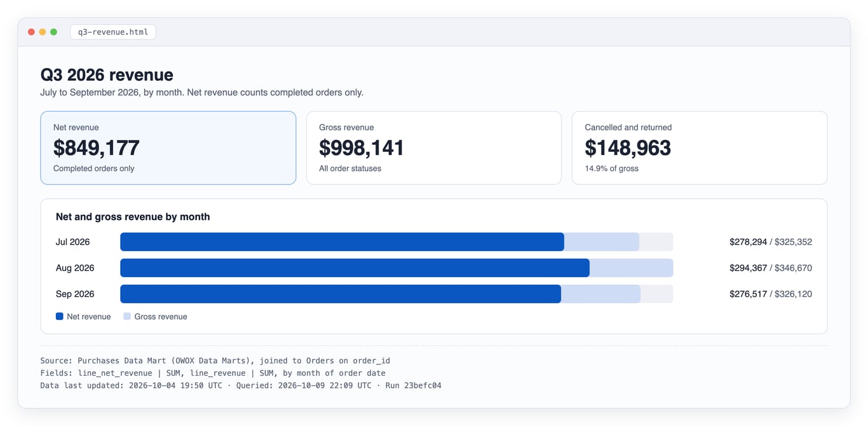This screenshot has height=426, width=868.
Task: Select the Net revenue summary card
Action: click(168, 148)
